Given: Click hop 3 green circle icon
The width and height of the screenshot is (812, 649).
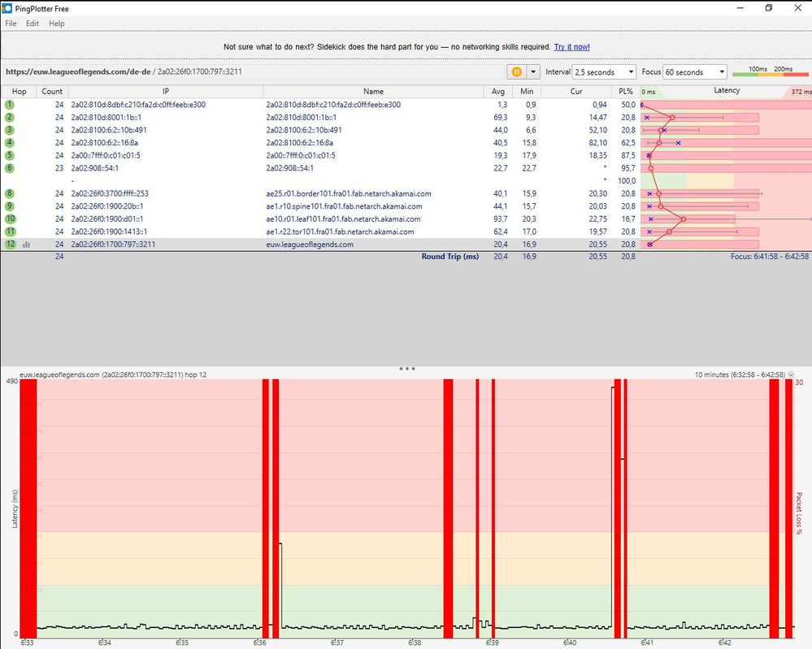Looking at the screenshot, I should (x=9, y=130).
